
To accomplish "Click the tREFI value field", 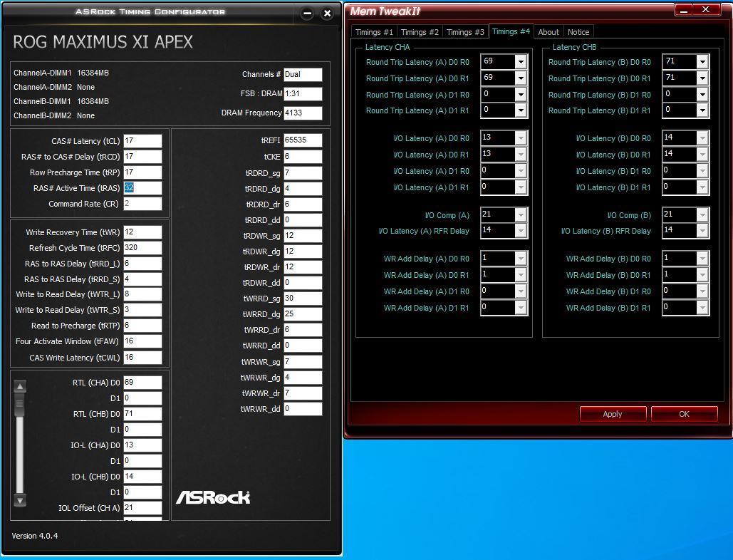I will pos(303,140).
